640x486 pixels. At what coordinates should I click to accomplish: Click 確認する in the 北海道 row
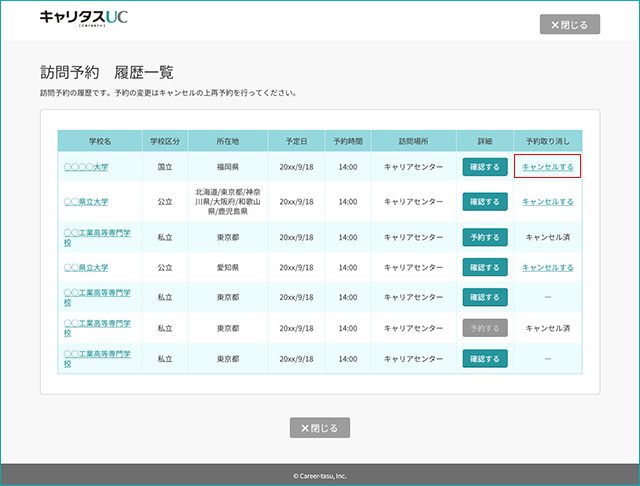click(x=485, y=202)
